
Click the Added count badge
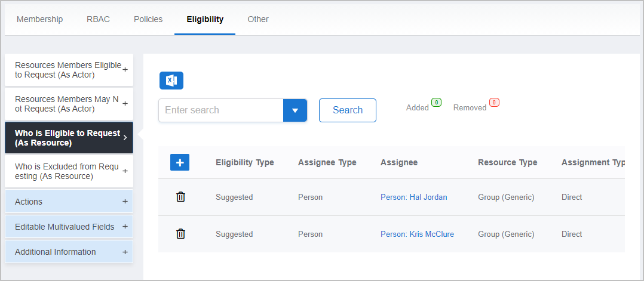pyautogui.click(x=436, y=103)
